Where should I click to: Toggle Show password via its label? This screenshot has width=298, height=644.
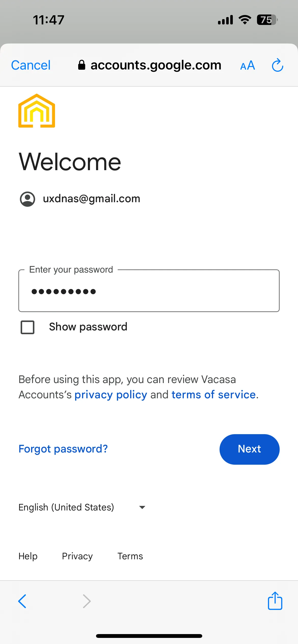(88, 327)
